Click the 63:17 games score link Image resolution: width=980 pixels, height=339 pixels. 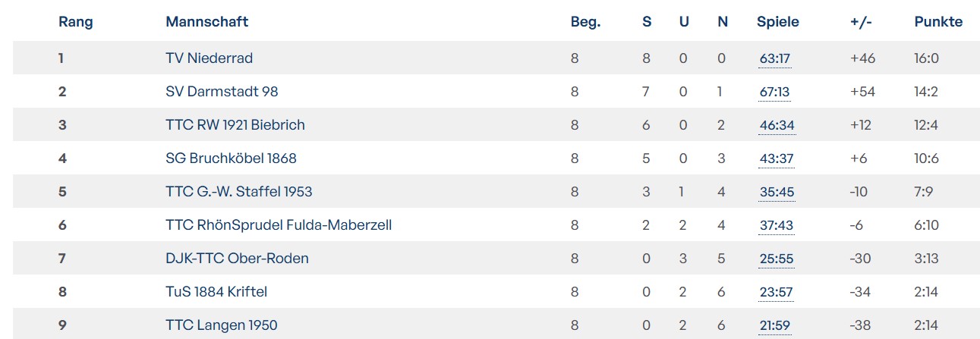tap(774, 59)
